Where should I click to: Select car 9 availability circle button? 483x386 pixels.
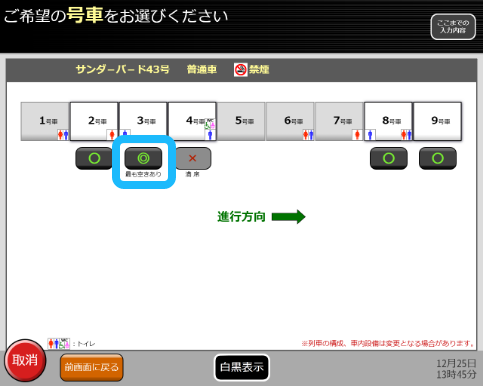pos(438,158)
